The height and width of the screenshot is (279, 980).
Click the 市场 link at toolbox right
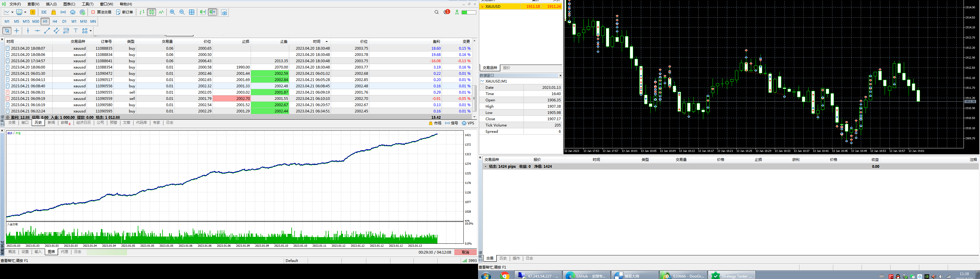[435, 123]
